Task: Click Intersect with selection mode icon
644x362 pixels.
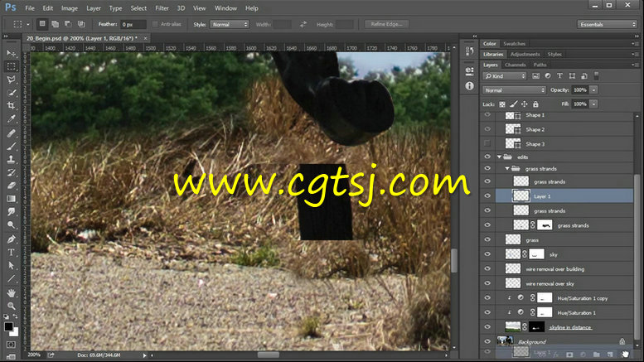Action: click(x=81, y=24)
